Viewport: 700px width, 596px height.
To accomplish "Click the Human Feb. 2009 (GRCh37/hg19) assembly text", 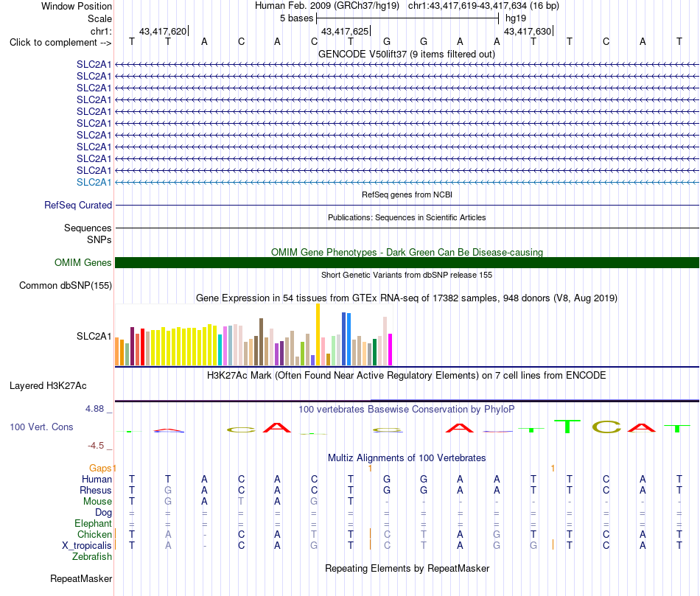I will [x=326, y=6].
